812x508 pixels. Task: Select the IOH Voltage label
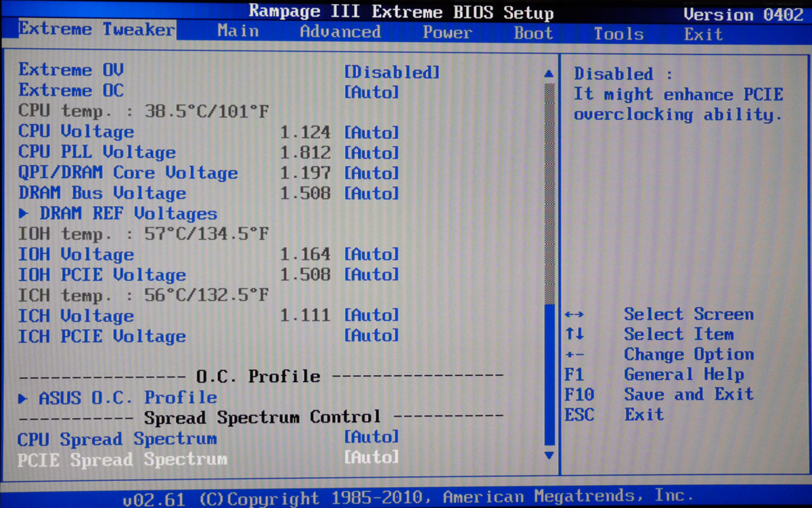click(76, 255)
